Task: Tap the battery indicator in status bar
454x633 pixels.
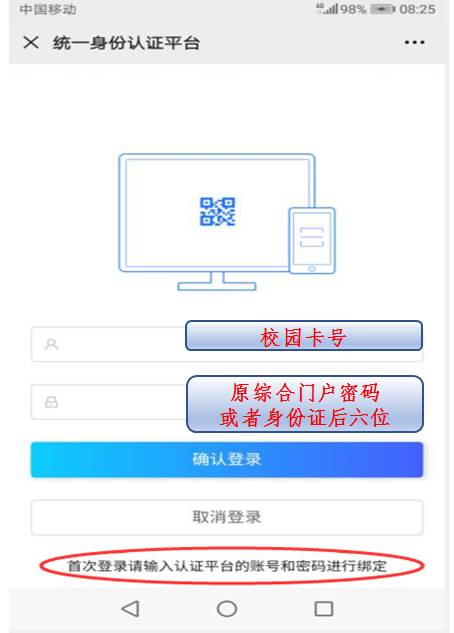Action: (x=383, y=9)
